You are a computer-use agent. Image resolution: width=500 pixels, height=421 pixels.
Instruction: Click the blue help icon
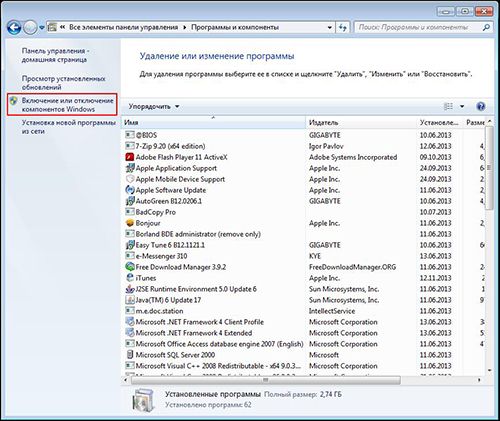pos(481,106)
